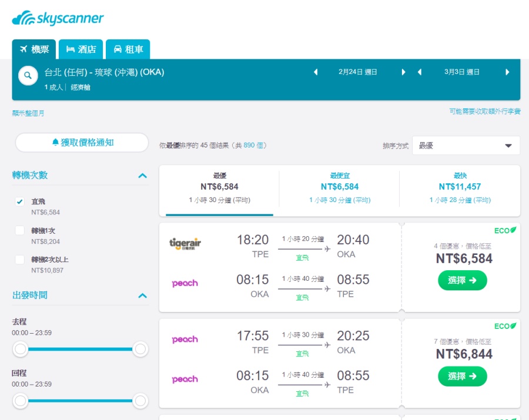Enable the 轉機1次 checkbox
This screenshot has width=529, height=420.
click(x=19, y=231)
